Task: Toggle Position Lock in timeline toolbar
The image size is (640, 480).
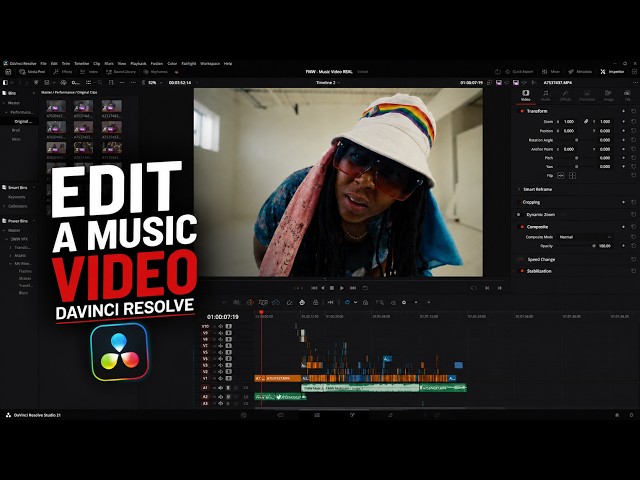Action: 365,302
